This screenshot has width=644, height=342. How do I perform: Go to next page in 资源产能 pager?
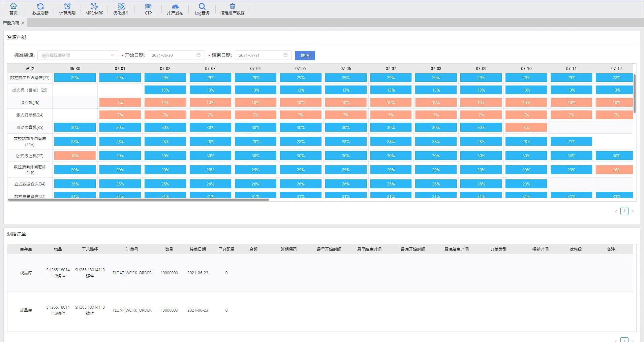633,211
